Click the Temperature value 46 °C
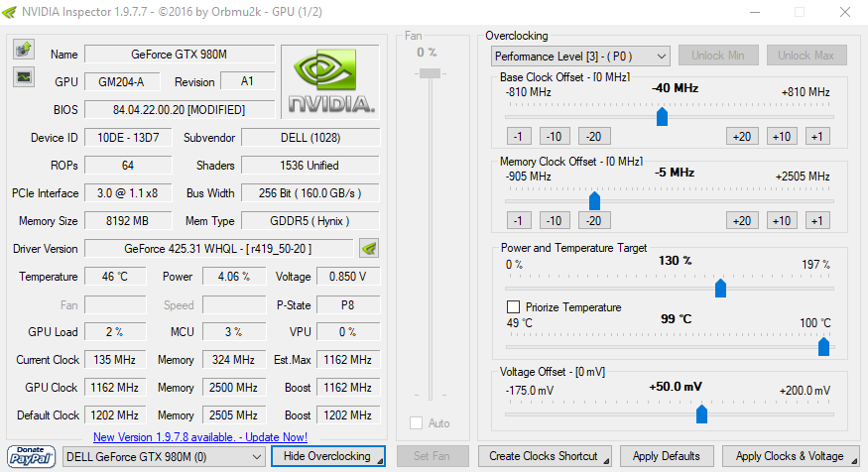This screenshot has height=472, width=868. tap(115, 276)
